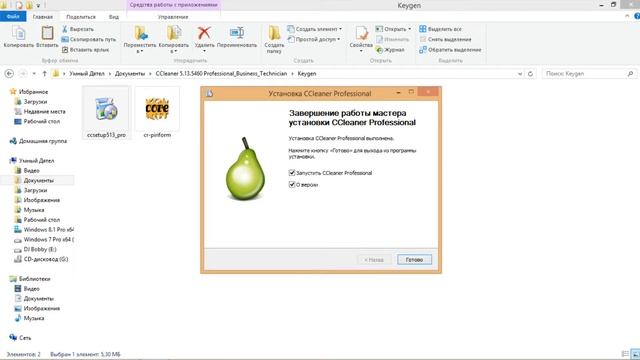Switch to the Вид ribbon tab
This screenshot has width=640, height=360.
[x=114, y=17]
